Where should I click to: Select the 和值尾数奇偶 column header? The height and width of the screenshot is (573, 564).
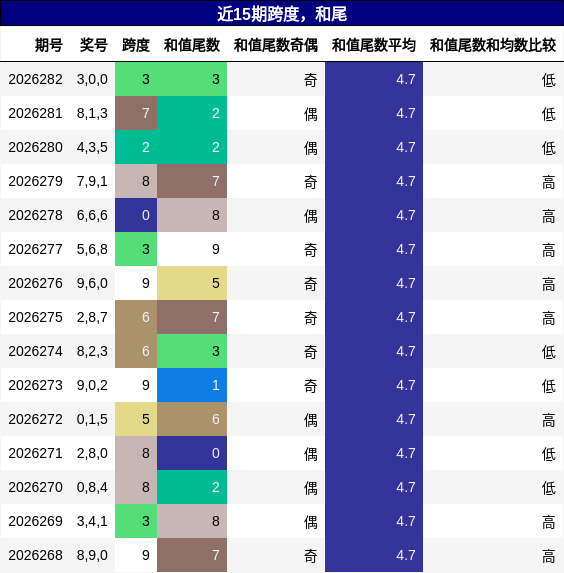276,45
